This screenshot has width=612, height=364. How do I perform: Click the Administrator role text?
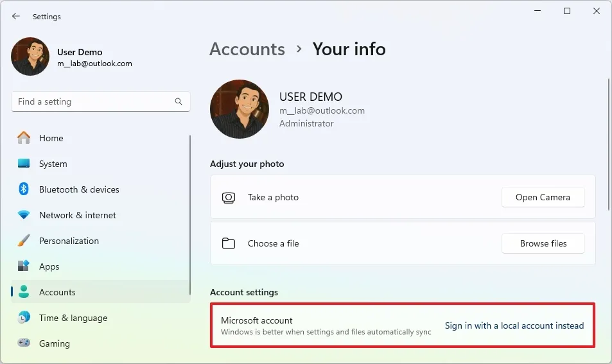[306, 124]
